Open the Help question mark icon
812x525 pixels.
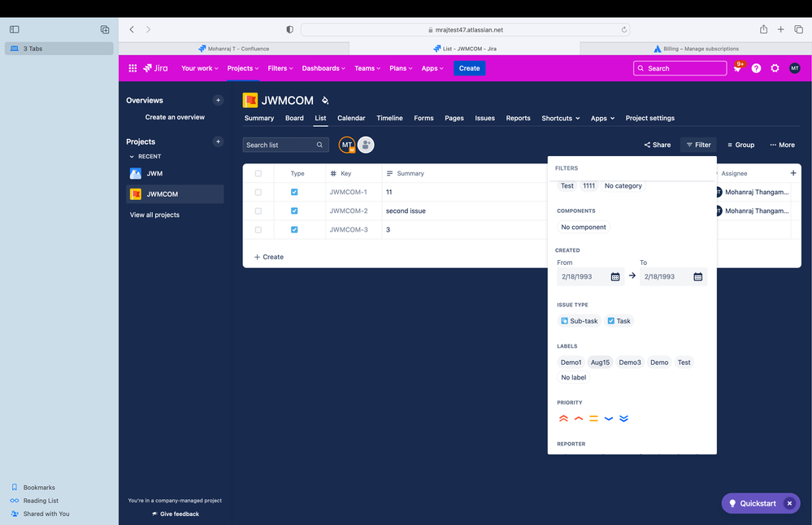pyautogui.click(x=756, y=68)
